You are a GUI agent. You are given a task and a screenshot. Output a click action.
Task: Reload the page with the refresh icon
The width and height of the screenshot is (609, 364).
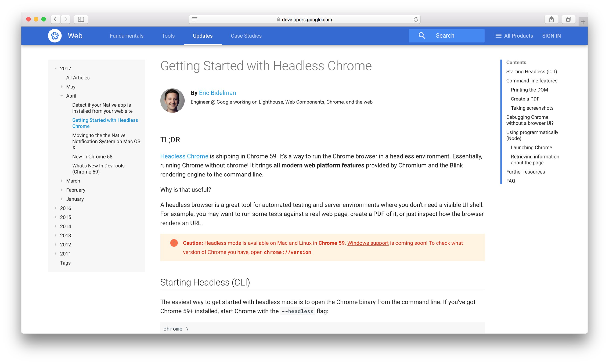[416, 19]
